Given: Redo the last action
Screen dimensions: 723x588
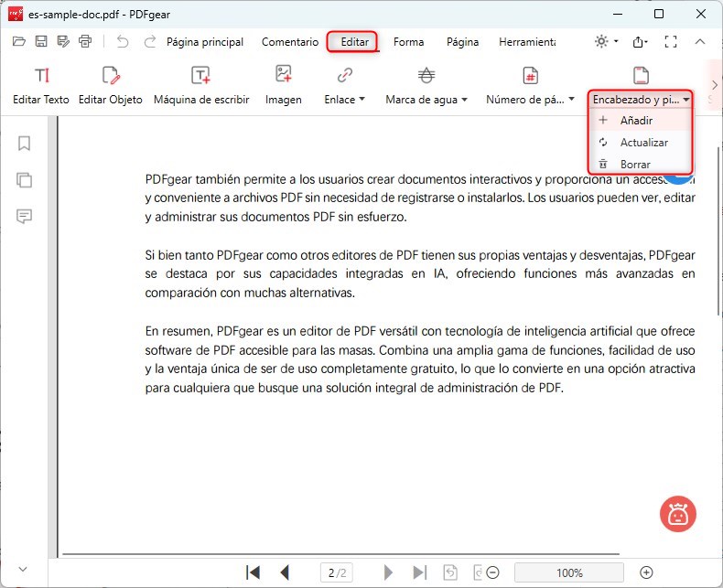Looking at the screenshot, I should click(x=150, y=41).
